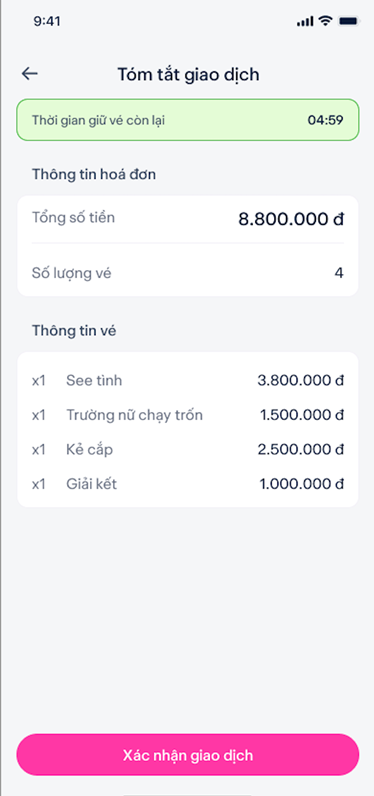Tap the ticket hold time banner
The width and height of the screenshot is (374, 796).
point(188,120)
